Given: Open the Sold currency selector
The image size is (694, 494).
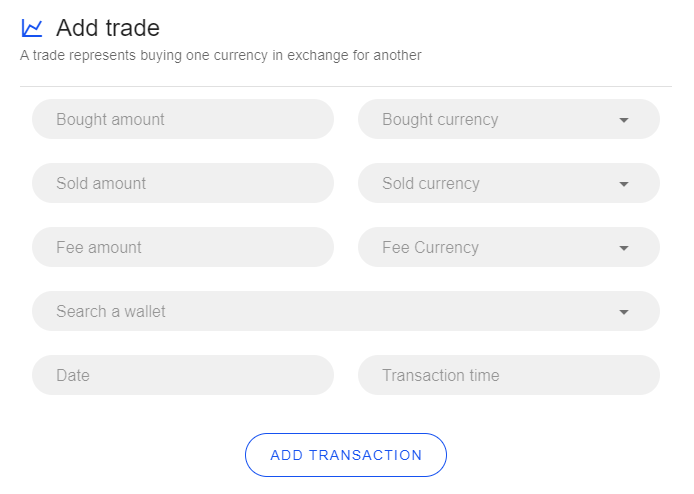Looking at the screenshot, I should click(x=509, y=183).
